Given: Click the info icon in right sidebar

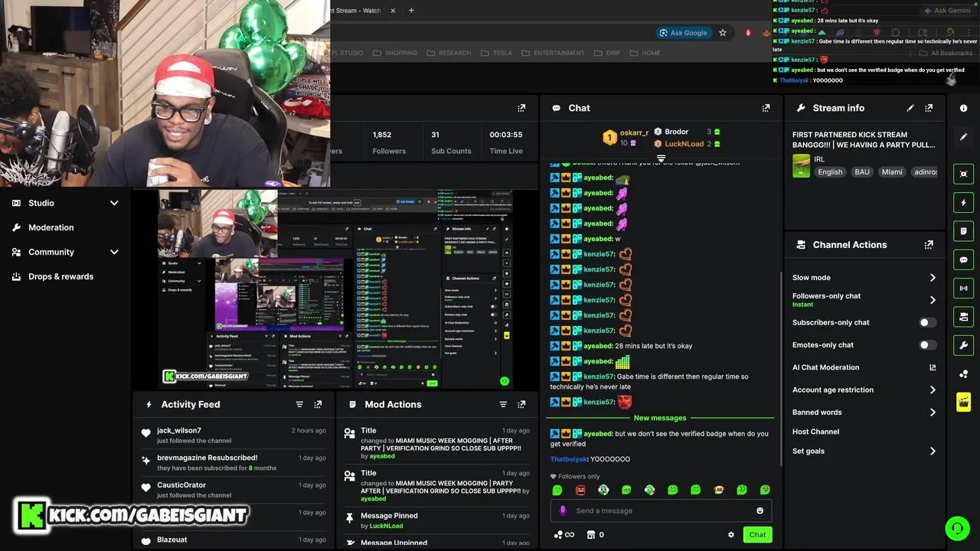Looking at the screenshot, I should pyautogui.click(x=963, y=108).
